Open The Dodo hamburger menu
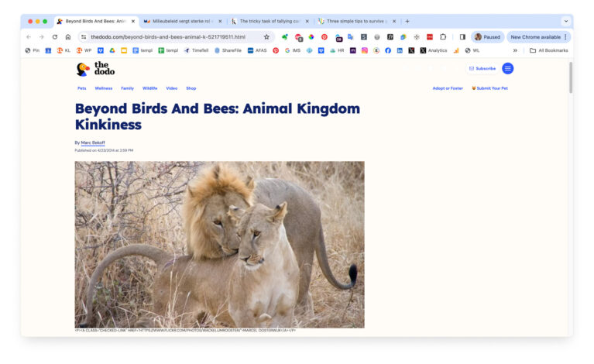 click(507, 68)
